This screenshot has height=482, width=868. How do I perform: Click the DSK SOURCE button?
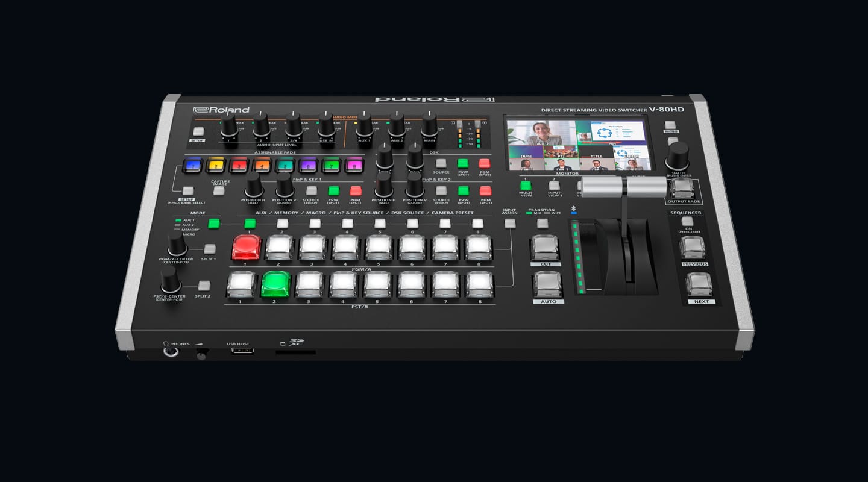[441, 163]
